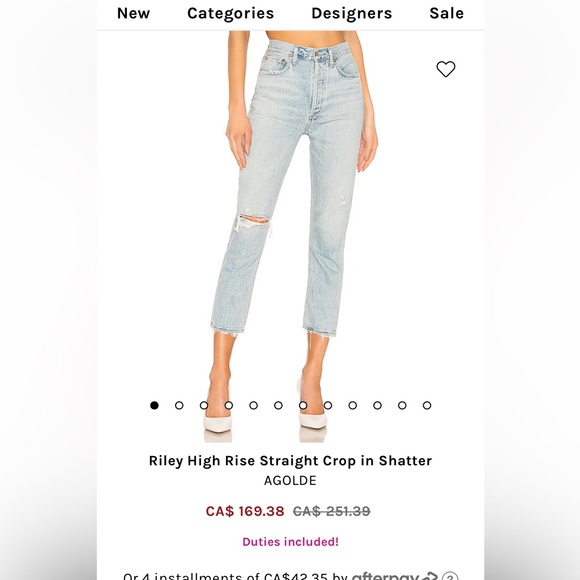Open the Designers menu
Image resolution: width=580 pixels, height=580 pixels.
coord(352,13)
